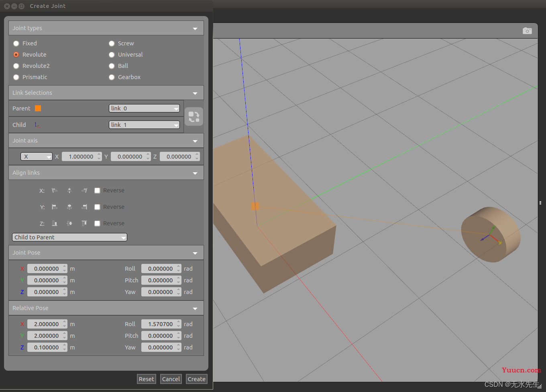Screen dimensions: 546x392
Task: Click the orange Parent link color marker
Action: [x=38, y=108]
